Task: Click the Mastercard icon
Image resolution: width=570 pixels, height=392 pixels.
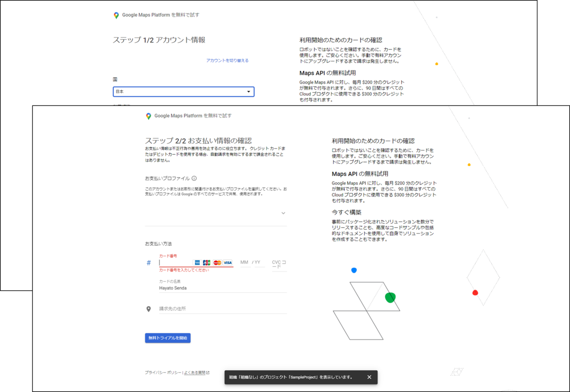Action: tap(217, 262)
